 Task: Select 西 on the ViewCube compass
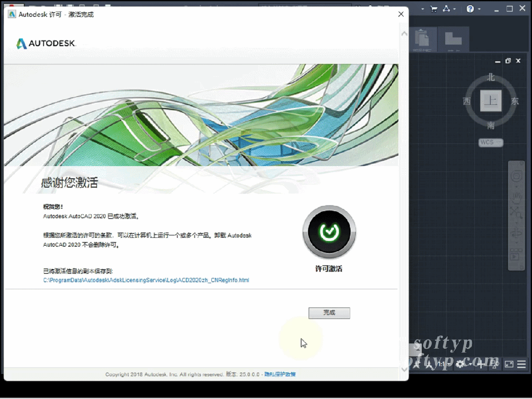(467, 101)
